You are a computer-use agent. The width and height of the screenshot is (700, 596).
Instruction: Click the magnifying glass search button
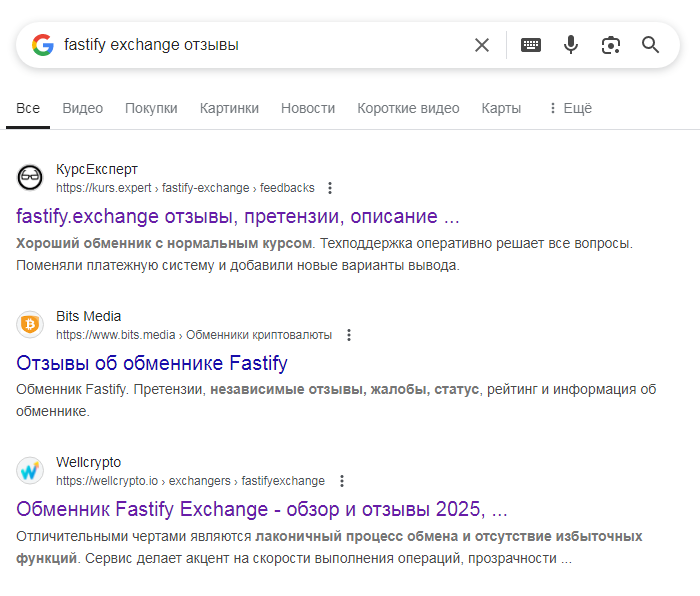tap(651, 45)
